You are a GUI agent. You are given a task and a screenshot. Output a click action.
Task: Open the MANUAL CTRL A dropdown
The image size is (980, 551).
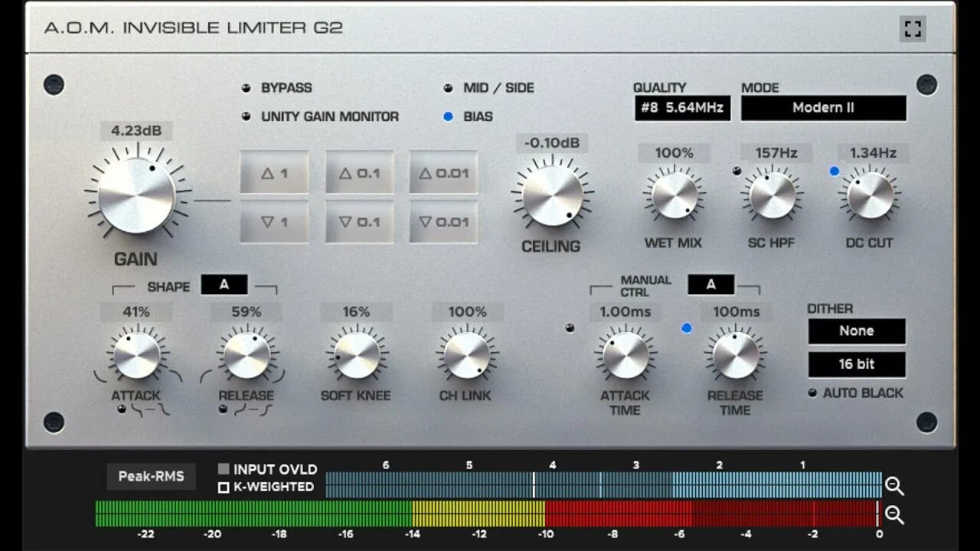[710, 285]
